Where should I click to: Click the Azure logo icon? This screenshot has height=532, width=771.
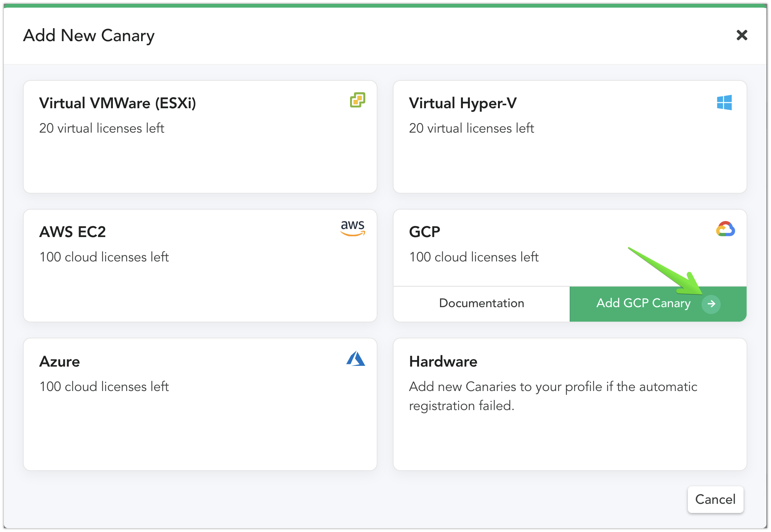point(355,359)
